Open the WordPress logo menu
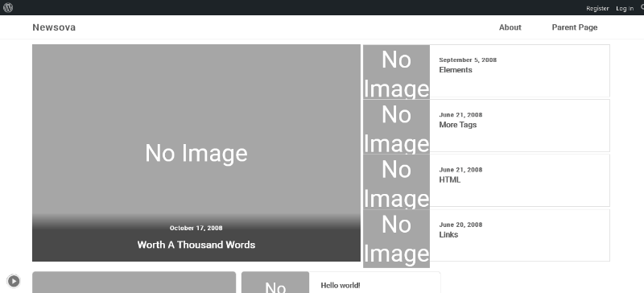 point(8,7)
